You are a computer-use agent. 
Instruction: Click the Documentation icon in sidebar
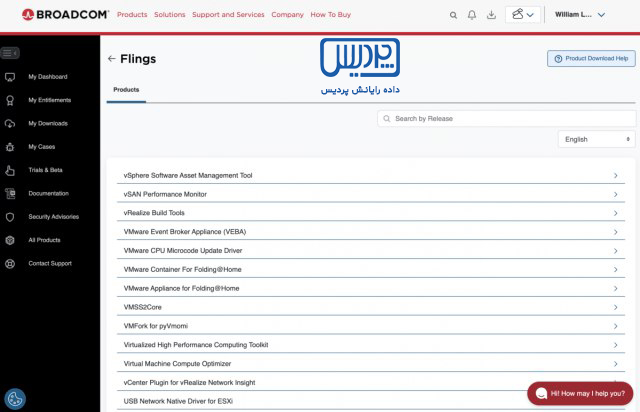coord(10,194)
